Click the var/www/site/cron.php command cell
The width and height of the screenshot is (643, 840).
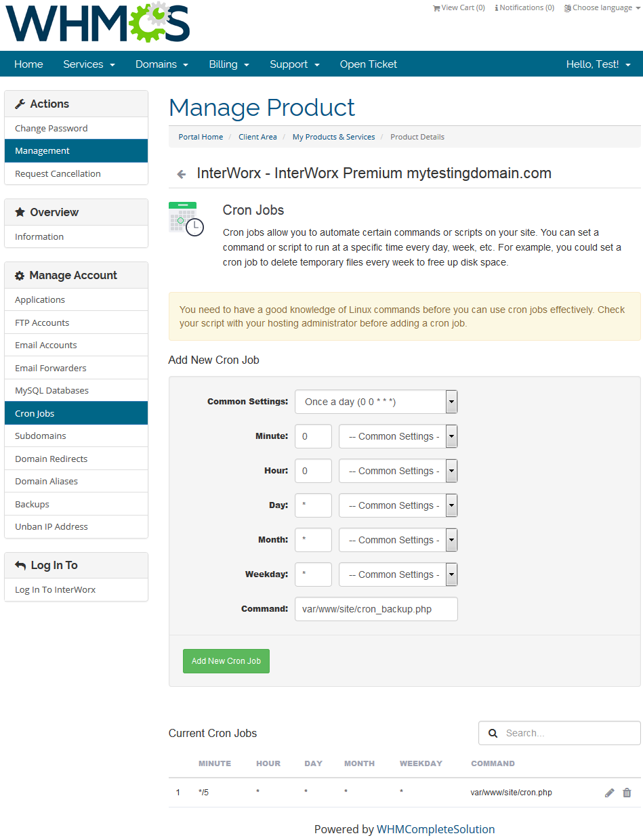coord(512,793)
